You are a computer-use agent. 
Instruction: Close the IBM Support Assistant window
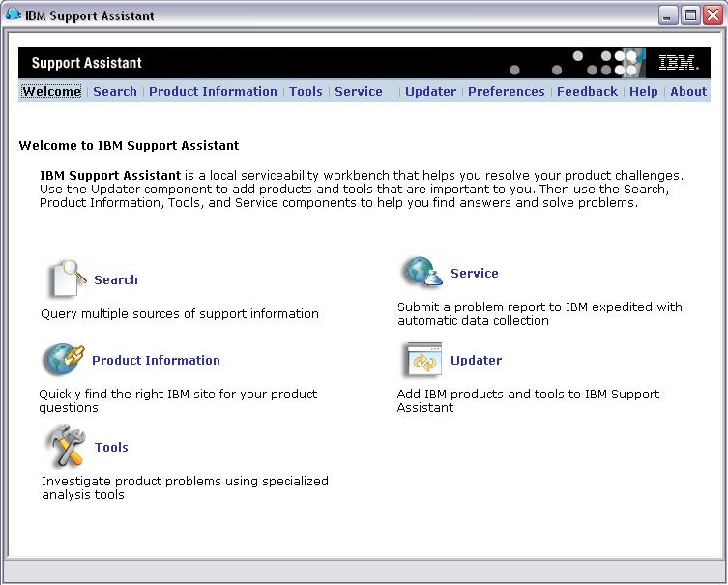coord(713,15)
